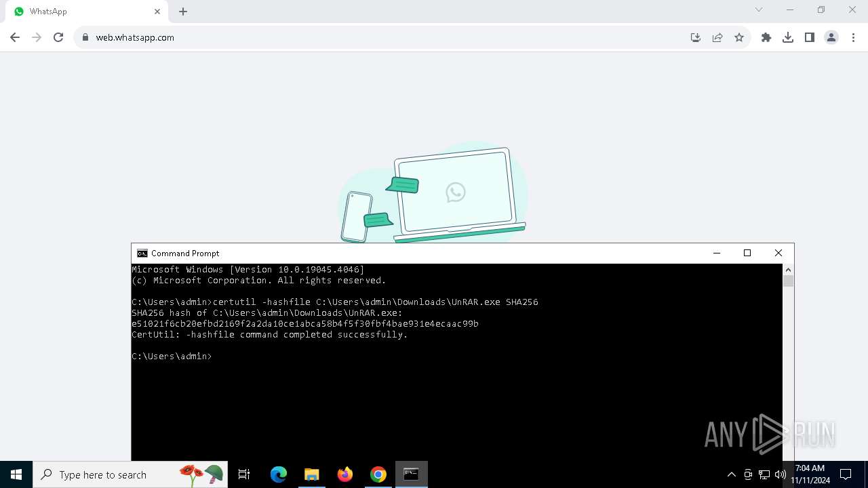Switch to Chrome on taskbar

[378, 474]
